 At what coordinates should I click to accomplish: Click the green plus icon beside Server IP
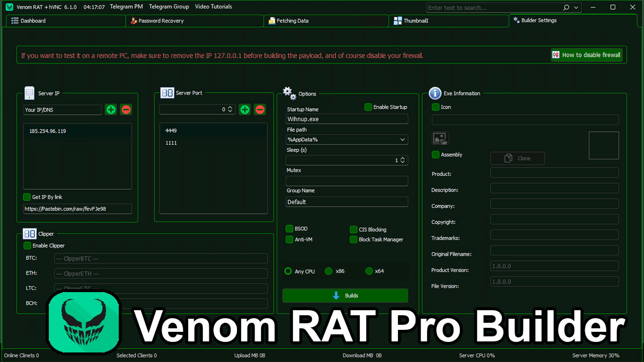111,109
